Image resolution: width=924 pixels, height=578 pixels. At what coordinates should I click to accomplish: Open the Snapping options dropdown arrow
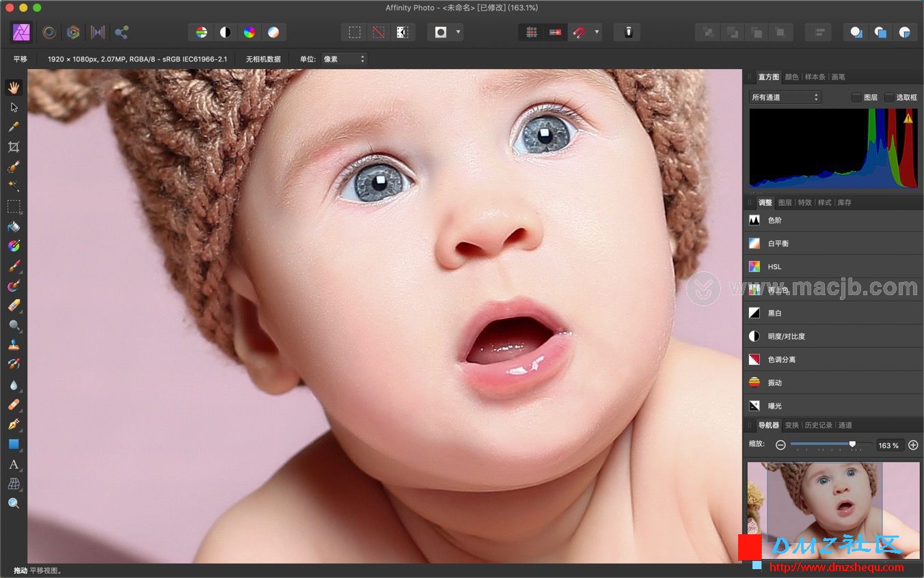coord(597,32)
